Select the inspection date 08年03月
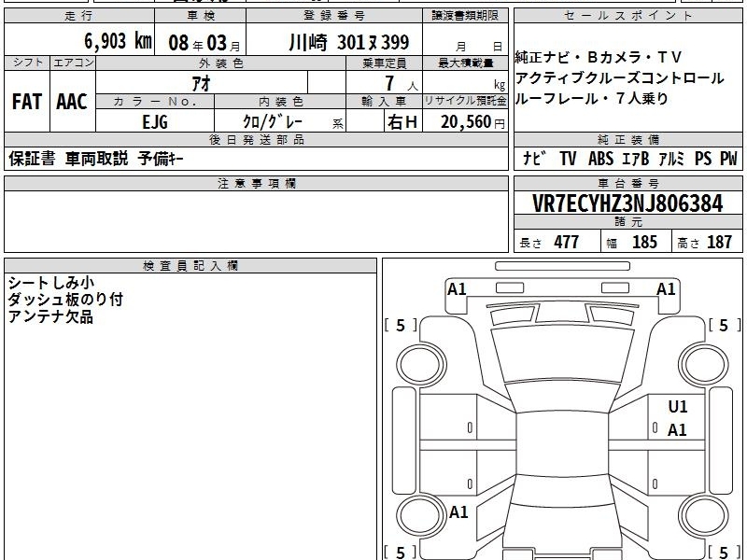This screenshot has width=747, height=560. click(204, 43)
